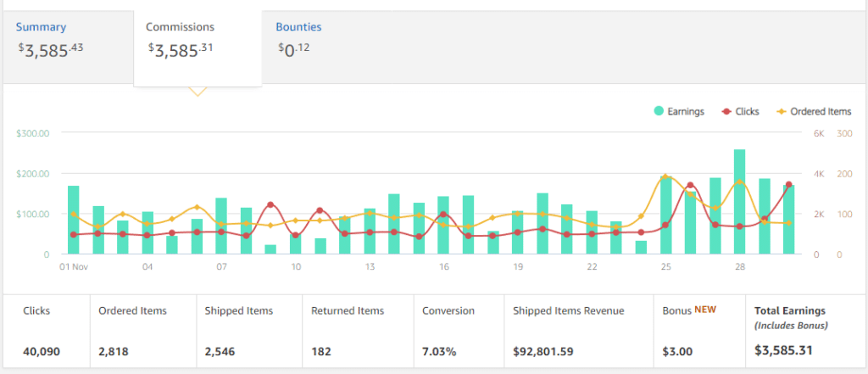Screen dimensions: 868x374
Task: Click the Conversion value 7.03%
Action: [439, 351]
